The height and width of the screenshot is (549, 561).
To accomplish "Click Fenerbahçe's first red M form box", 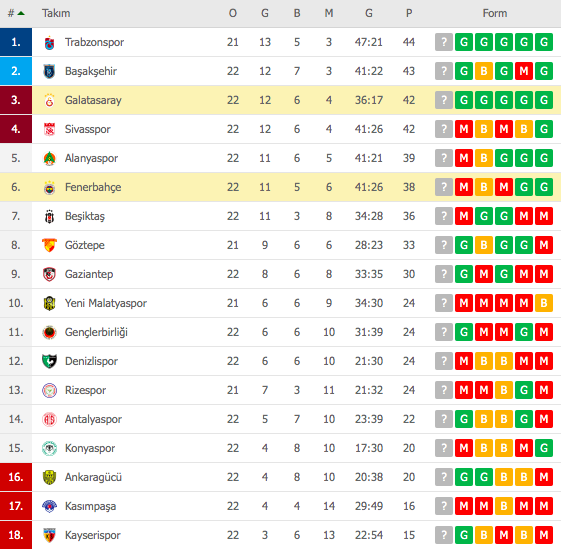I will click(x=464, y=187).
